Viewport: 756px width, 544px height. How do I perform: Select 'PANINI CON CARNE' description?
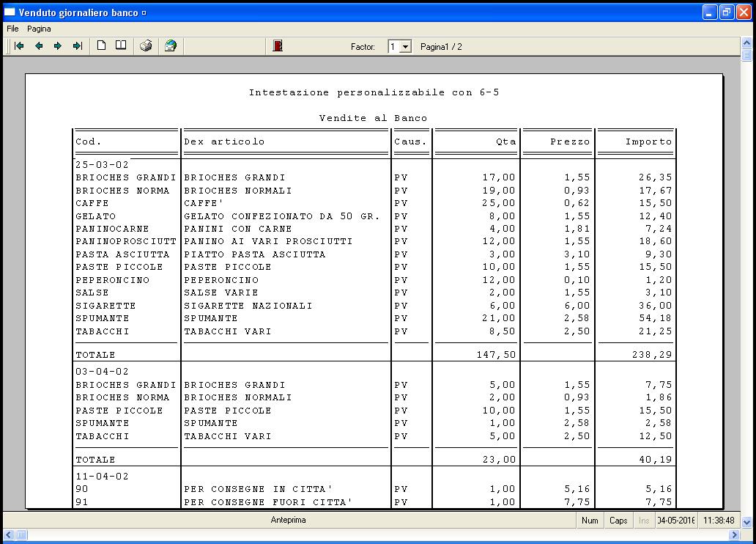pyautogui.click(x=237, y=229)
